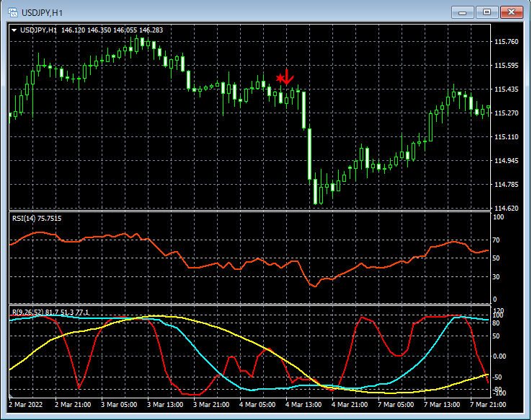This screenshot has width=532, height=420.
Task: Click the 3 Mar 13:00 time axis label
Action: pos(165,405)
